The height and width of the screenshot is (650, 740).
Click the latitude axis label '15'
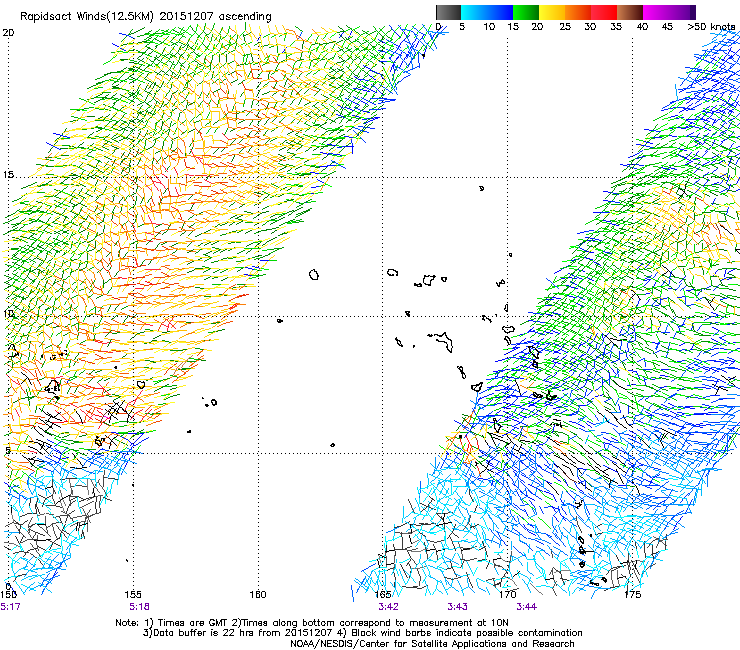[8, 175]
